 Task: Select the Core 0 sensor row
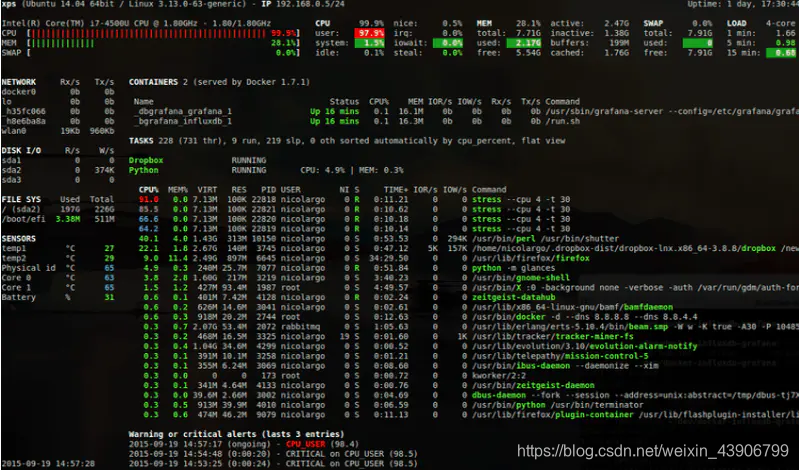click(58, 278)
